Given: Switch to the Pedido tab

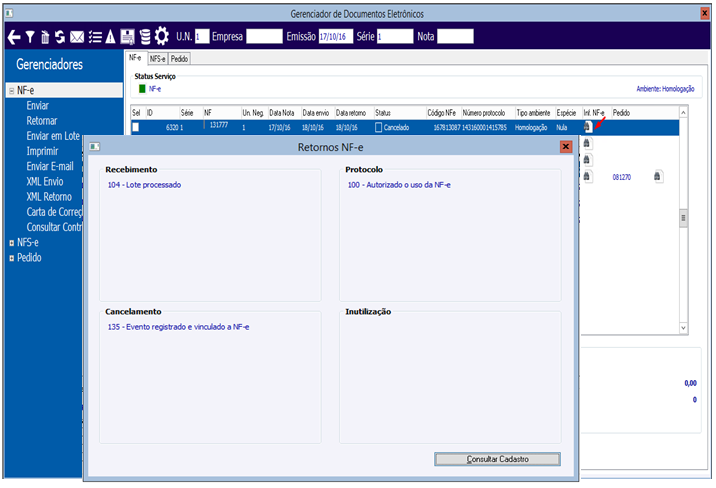Looking at the screenshot, I should tap(179, 59).
